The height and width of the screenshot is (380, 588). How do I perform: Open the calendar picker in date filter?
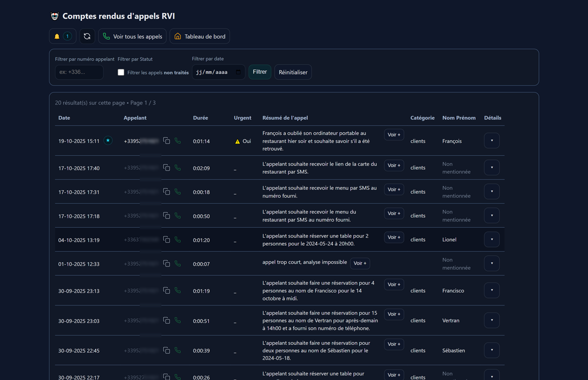[x=238, y=72]
